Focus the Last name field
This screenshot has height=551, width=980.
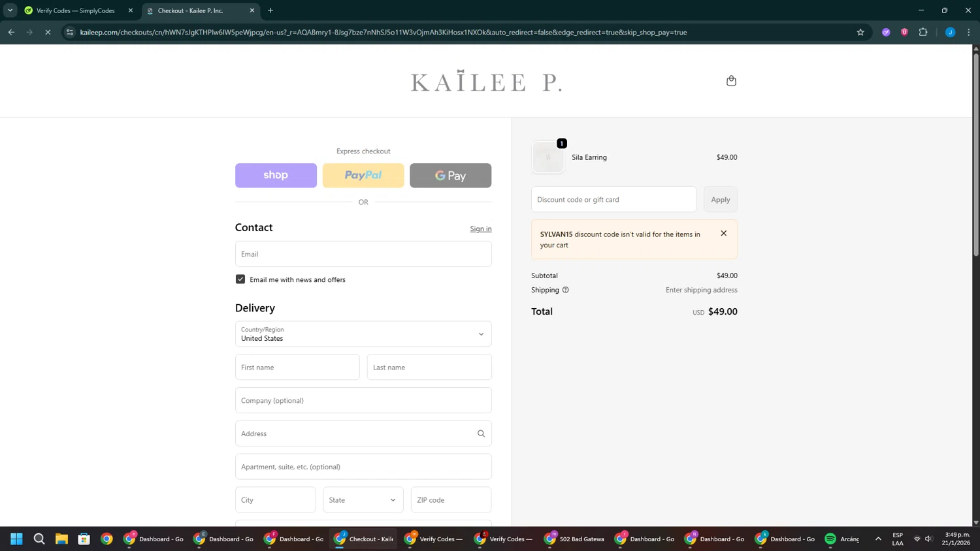point(429,368)
